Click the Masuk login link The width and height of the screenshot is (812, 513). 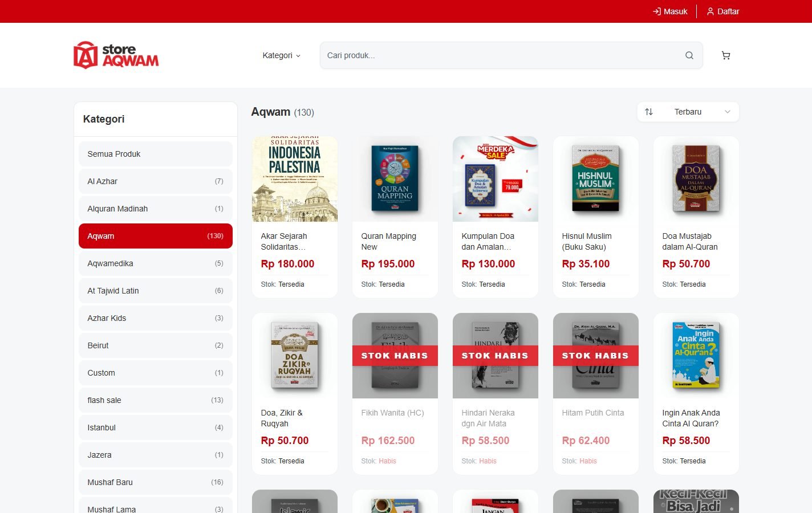coord(670,11)
